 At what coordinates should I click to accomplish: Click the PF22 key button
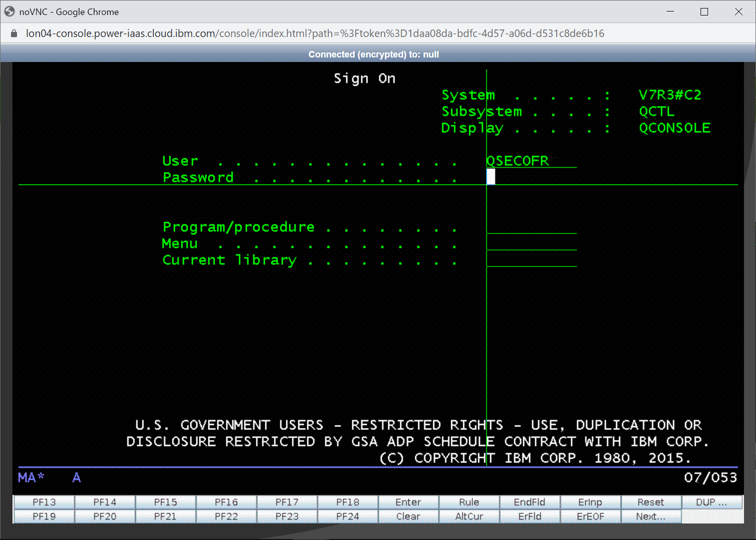point(226,516)
